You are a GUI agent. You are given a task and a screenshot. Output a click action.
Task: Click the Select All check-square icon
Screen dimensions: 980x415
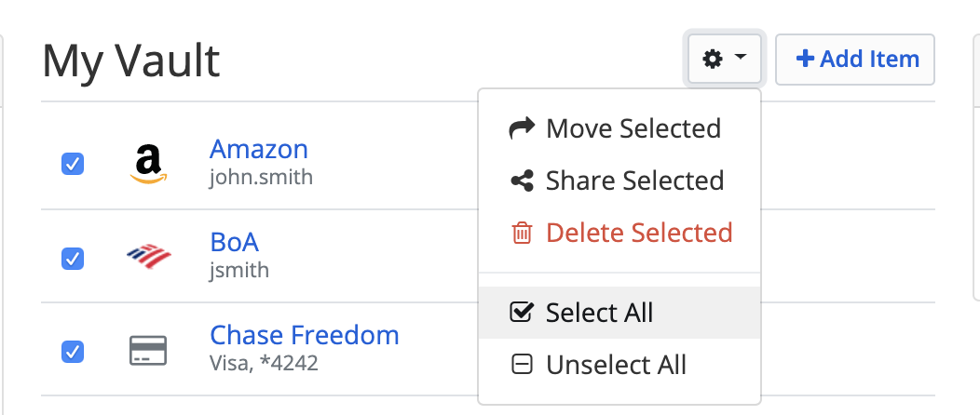tap(522, 313)
